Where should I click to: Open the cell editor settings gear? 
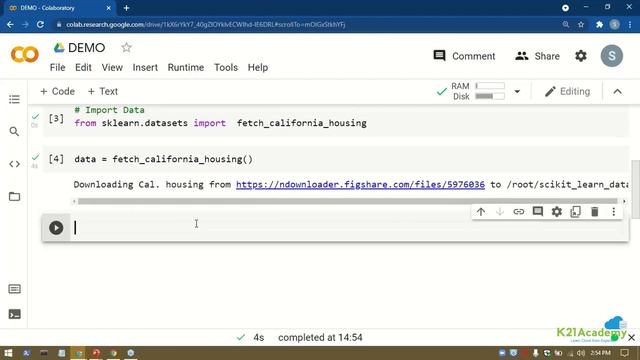click(557, 211)
